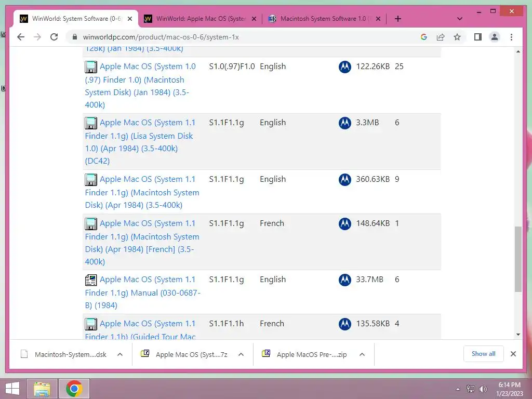Screen dimensions: 532x399
Task: Open volume control tray icon
Action: tap(483, 389)
